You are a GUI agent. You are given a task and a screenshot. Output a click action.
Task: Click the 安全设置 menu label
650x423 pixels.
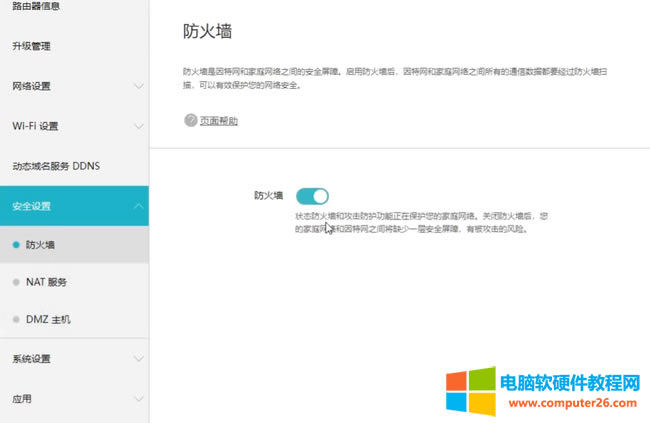coord(31,206)
